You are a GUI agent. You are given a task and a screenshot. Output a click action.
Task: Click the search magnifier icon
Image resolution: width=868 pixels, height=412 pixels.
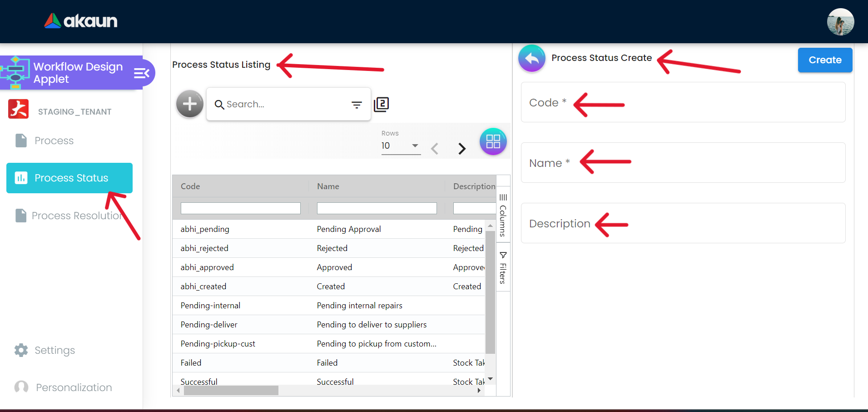219,105
